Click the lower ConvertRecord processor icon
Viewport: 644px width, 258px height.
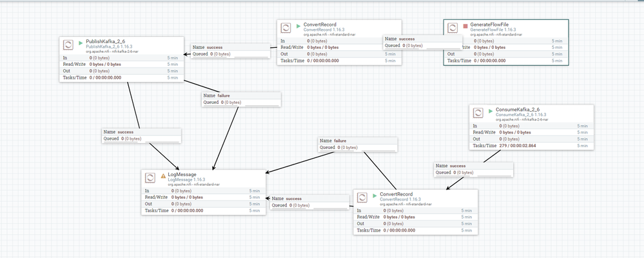[x=362, y=197]
